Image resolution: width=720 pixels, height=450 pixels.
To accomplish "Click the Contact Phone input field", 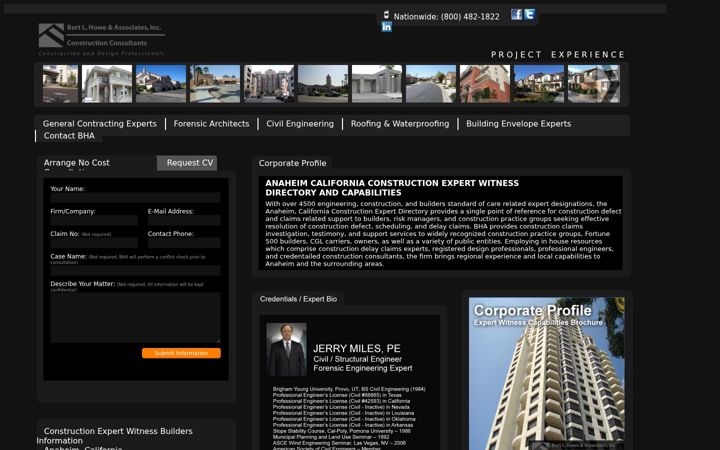I will [x=184, y=242].
